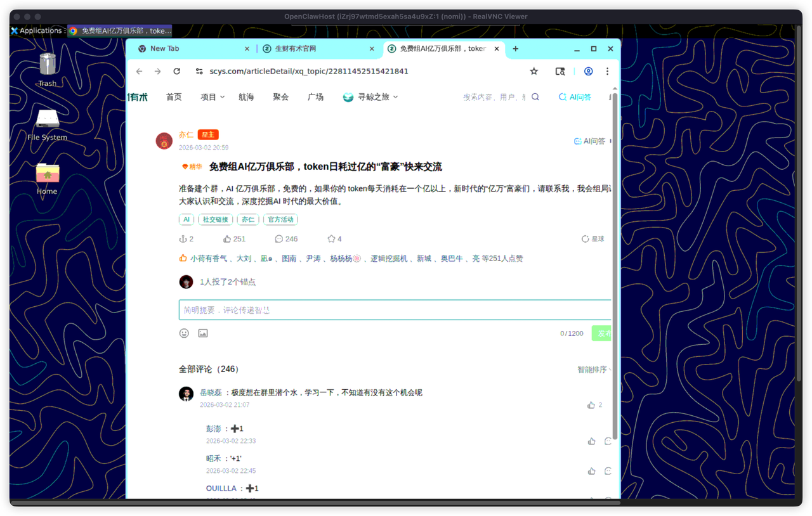Screen dimensions: 812x516
Task: Reload the page using the refresh icon
Action: [177, 72]
